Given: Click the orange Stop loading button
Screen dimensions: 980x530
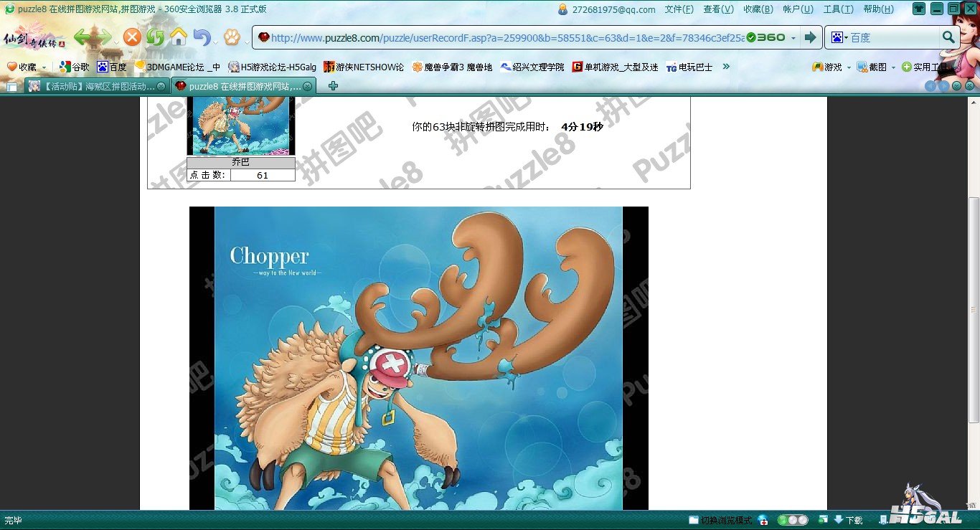Looking at the screenshot, I should click(x=132, y=37).
